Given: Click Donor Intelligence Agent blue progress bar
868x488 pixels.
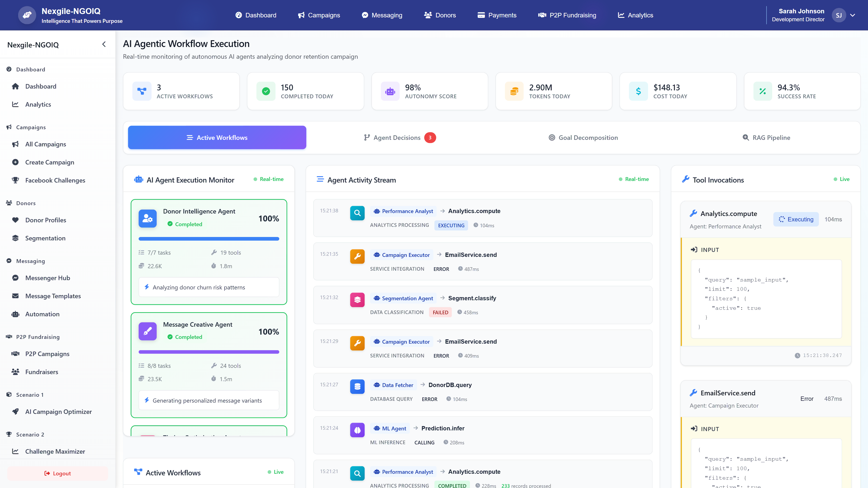Looking at the screenshot, I should click(209, 239).
